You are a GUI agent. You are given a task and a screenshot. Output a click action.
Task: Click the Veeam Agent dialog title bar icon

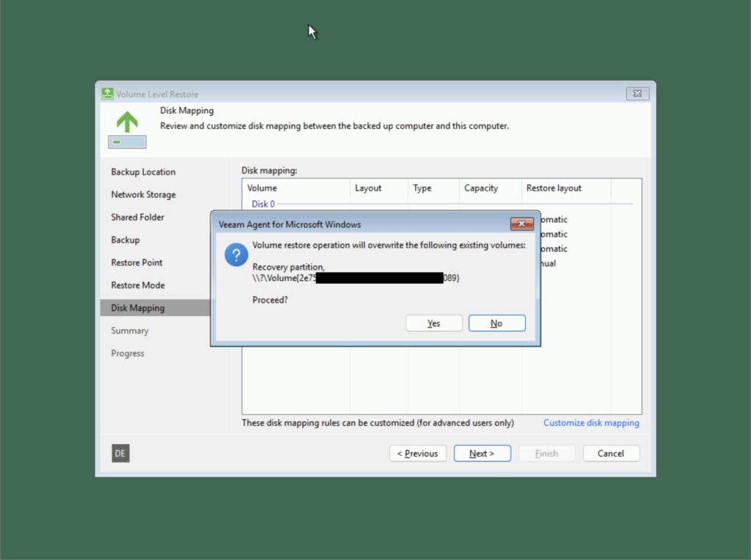click(x=218, y=224)
